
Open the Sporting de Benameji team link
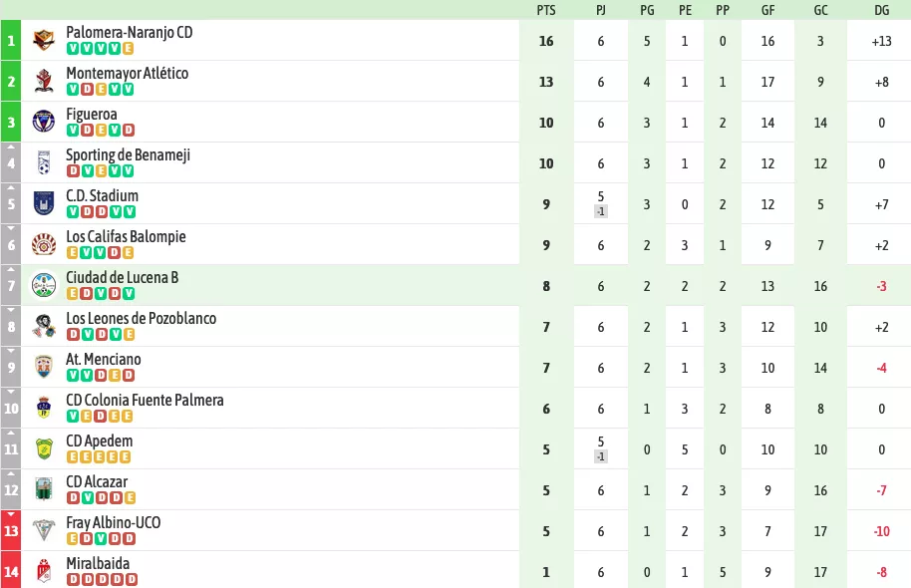128,155
